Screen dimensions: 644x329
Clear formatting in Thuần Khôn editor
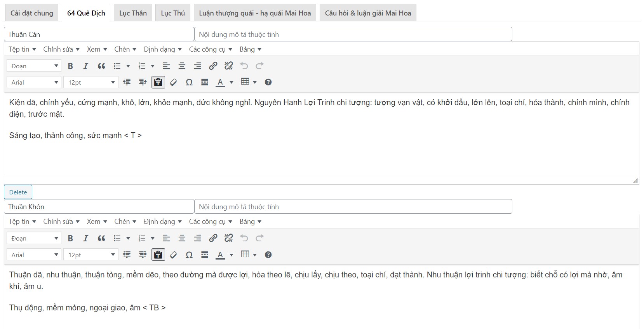click(174, 255)
